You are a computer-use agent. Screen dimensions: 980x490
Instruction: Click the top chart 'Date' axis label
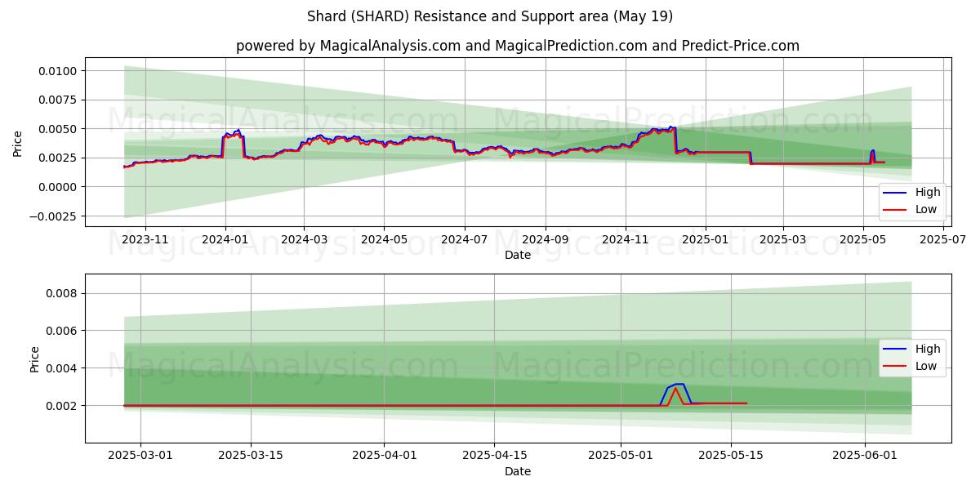coord(518,255)
